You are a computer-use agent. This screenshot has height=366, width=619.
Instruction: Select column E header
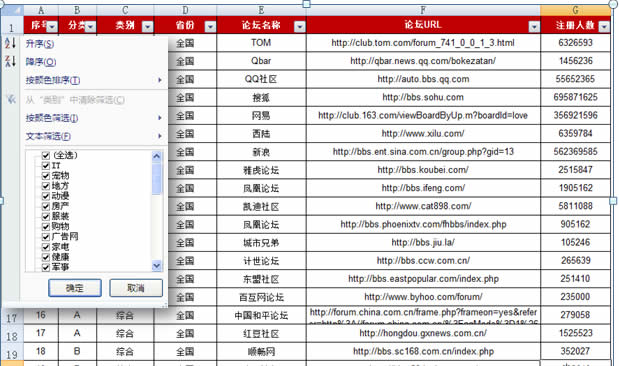coord(261,10)
